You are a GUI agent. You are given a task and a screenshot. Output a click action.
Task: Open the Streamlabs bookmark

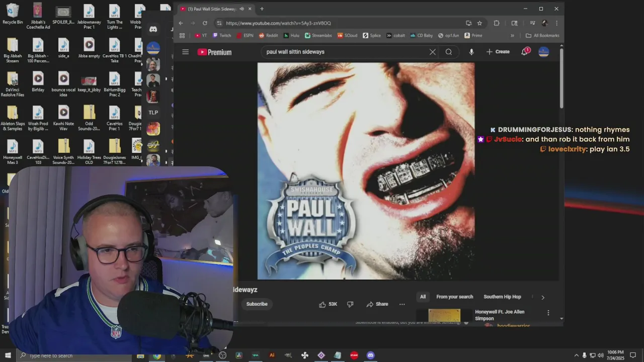point(318,36)
